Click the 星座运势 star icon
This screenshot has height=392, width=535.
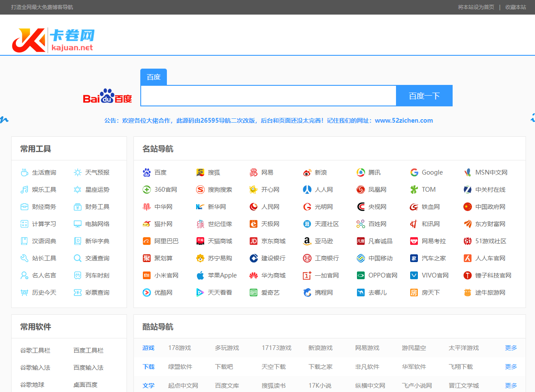[x=78, y=190]
